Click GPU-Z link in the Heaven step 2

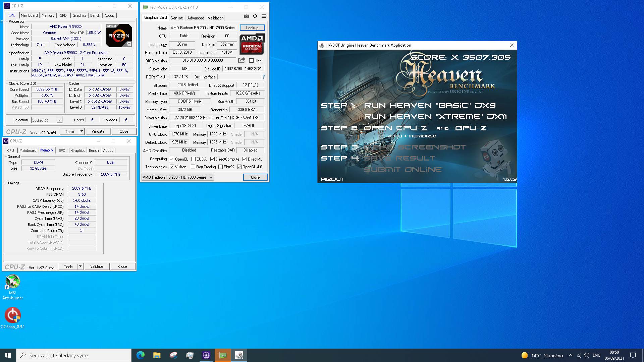(471, 128)
